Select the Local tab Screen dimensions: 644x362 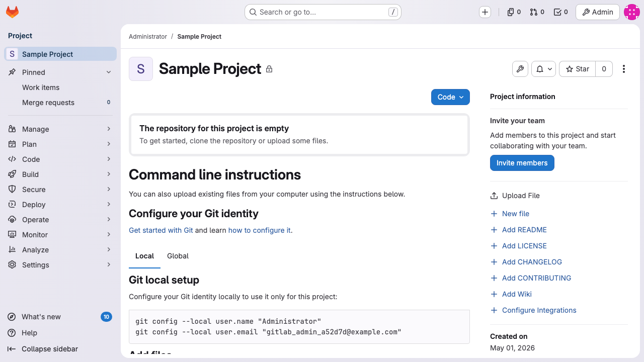tap(144, 256)
